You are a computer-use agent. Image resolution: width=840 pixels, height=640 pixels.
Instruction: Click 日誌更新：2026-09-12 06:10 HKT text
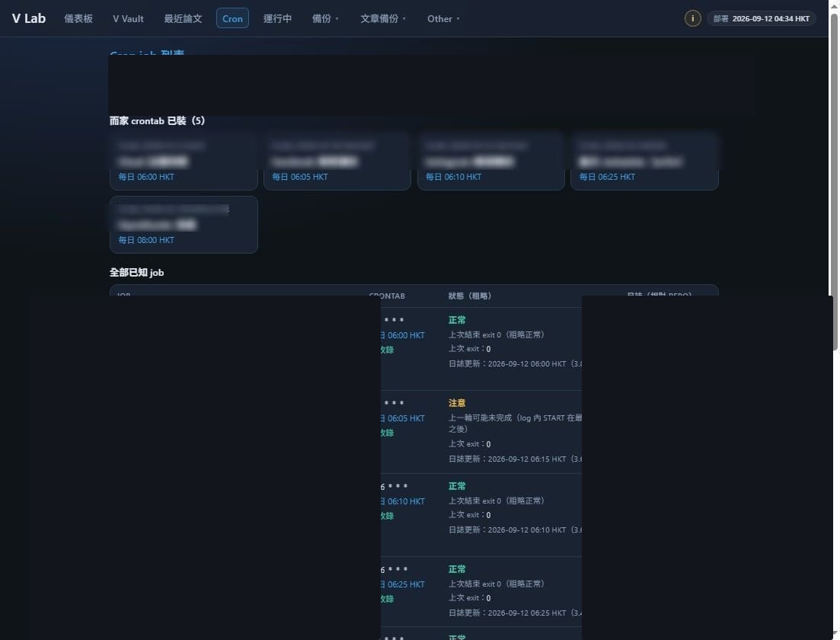pos(515,530)
